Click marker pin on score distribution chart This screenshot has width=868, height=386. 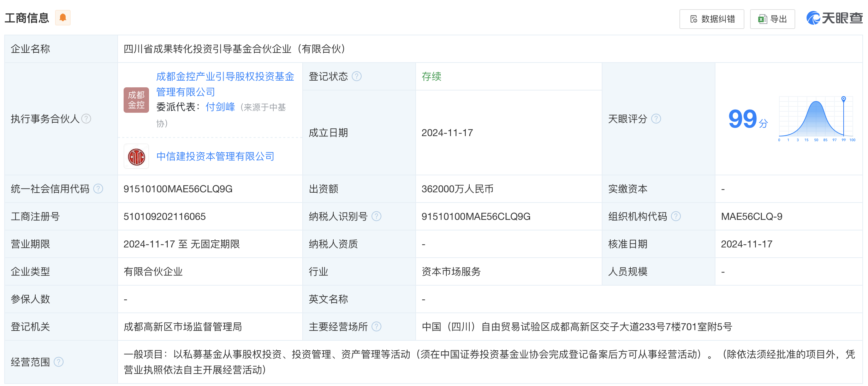pyautogui.click(x=843, y=99)
